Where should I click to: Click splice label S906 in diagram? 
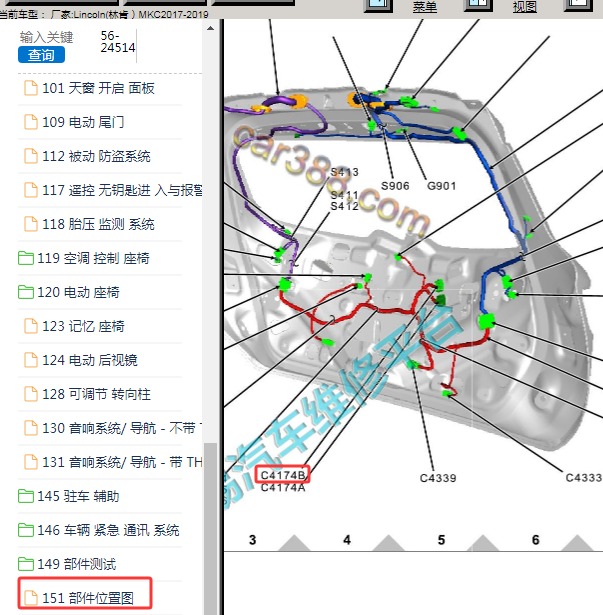[x=395, y=186]
